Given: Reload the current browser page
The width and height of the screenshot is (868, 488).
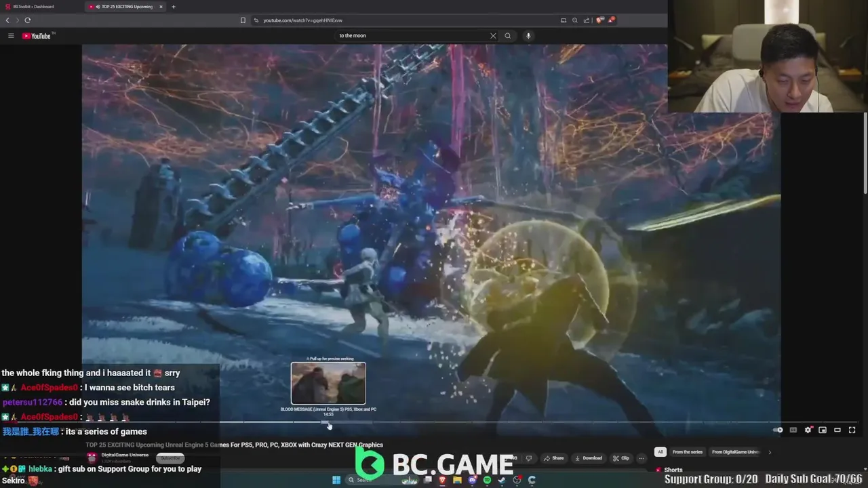Looking at the screenshot, I should pyautogui.click(x=28, y=20).
